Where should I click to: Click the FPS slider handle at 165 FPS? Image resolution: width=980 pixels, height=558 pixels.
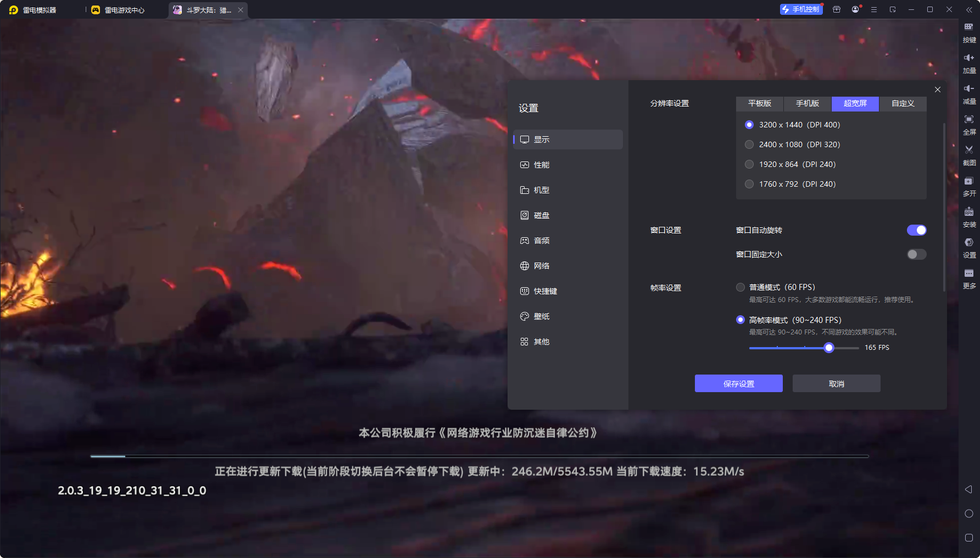(x=829, y=348)
